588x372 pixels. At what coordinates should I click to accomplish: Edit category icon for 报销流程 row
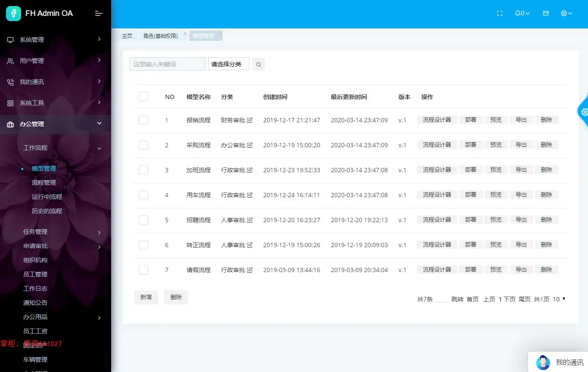(x=250, y=120)
